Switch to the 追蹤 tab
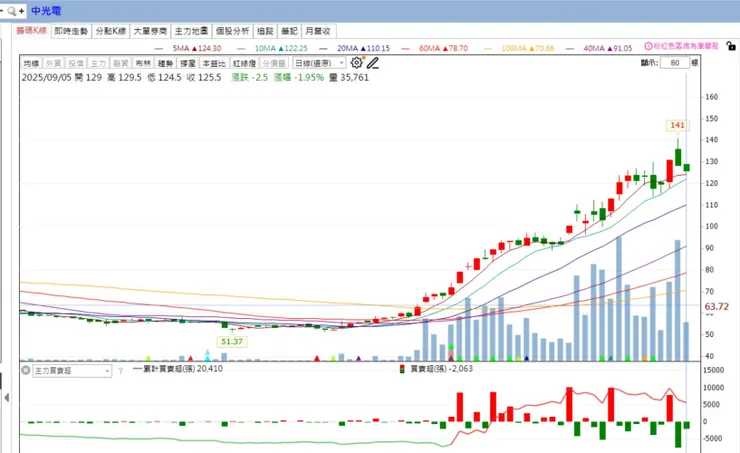Screen dimensions: 740x453 point(265,31)
